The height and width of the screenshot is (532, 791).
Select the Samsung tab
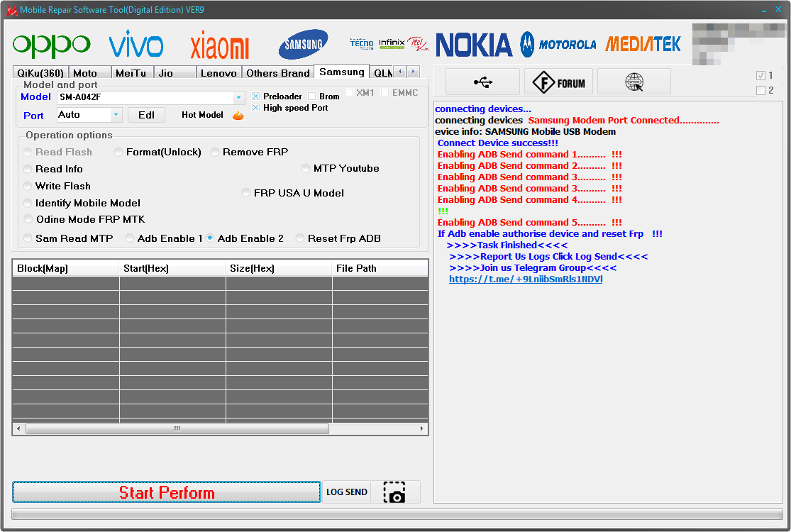tap(341, 72)
